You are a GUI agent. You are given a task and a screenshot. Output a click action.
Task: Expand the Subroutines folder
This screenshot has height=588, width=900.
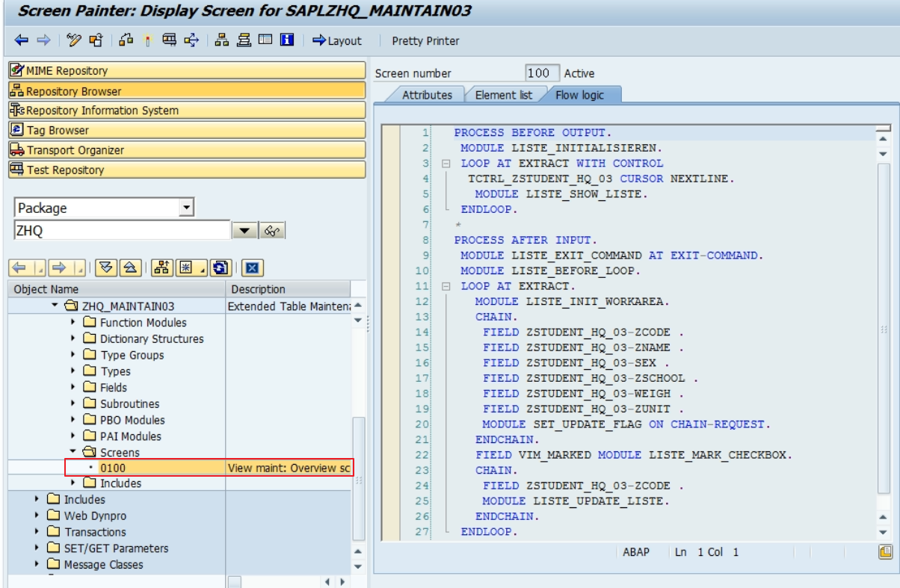73,403
